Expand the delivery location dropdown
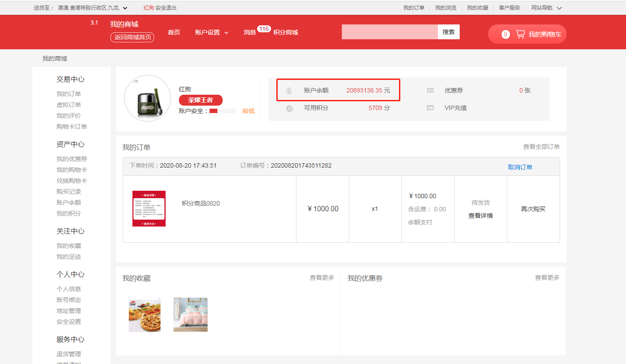This screenshot has width=626, height=364. [125, 8]
